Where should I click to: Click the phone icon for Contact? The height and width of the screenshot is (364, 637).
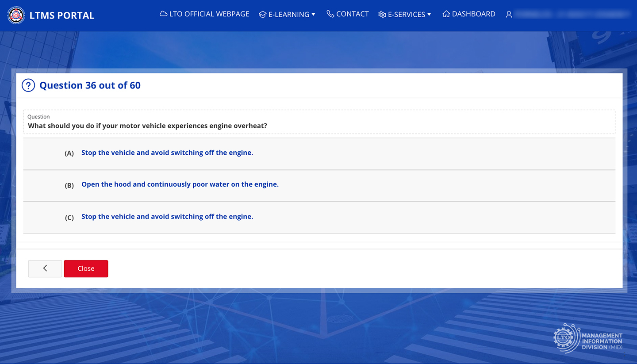coord(330,14)
